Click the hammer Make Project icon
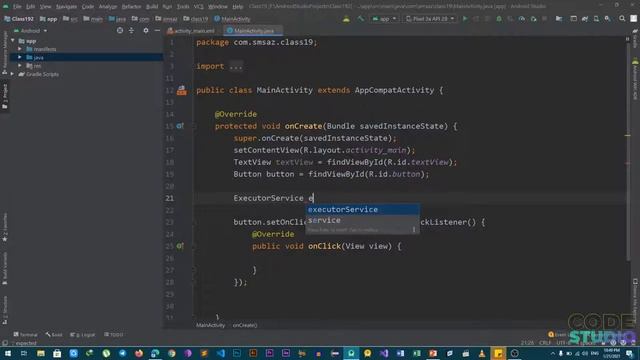The height and width of the screenshot is (360, 640). tap(360, 19)
